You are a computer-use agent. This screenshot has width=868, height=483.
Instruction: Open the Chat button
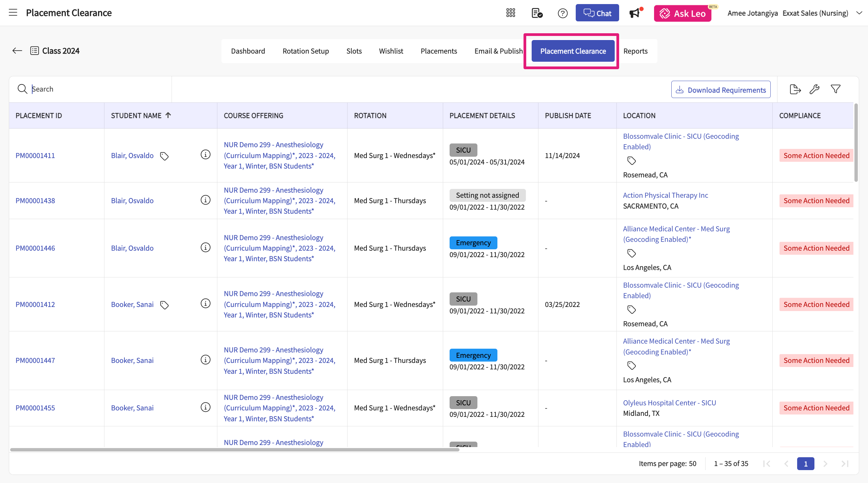point(597,13)
